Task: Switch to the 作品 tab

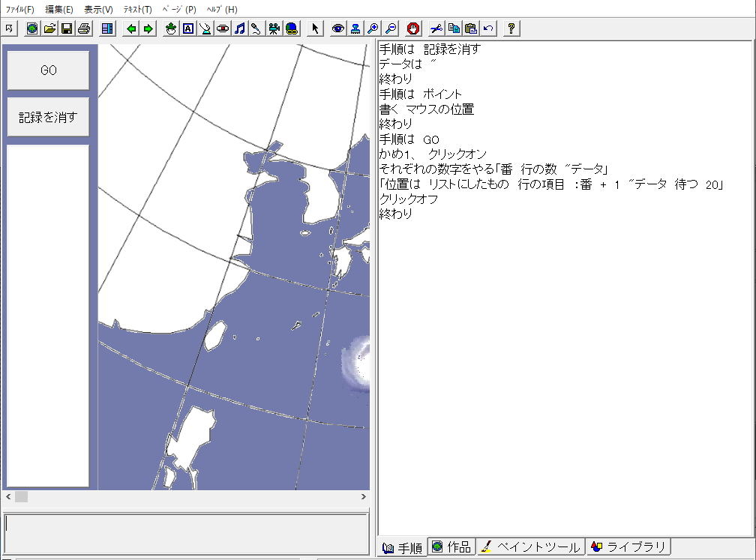Action: click(x=451, y=547)
